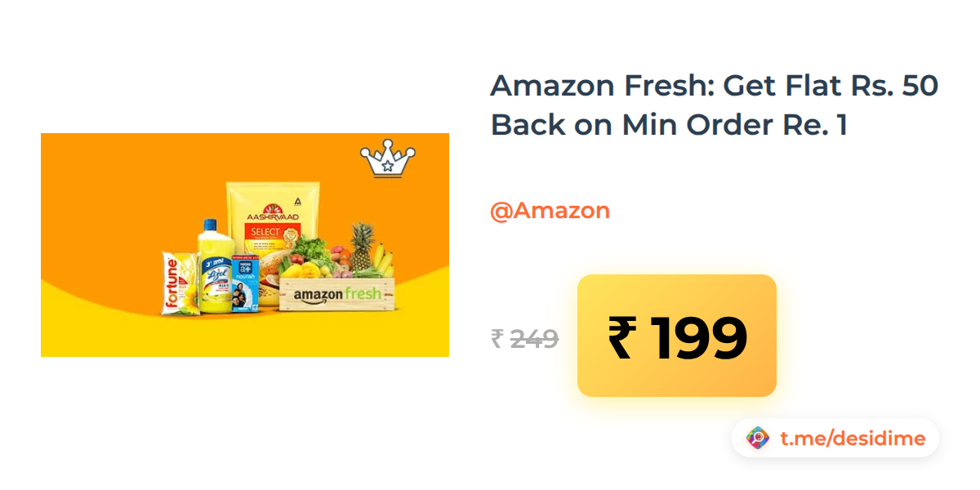Screen dimensions: 980x490
Task: Click the blue Nestle a+ milk carton
Action: 247,283
